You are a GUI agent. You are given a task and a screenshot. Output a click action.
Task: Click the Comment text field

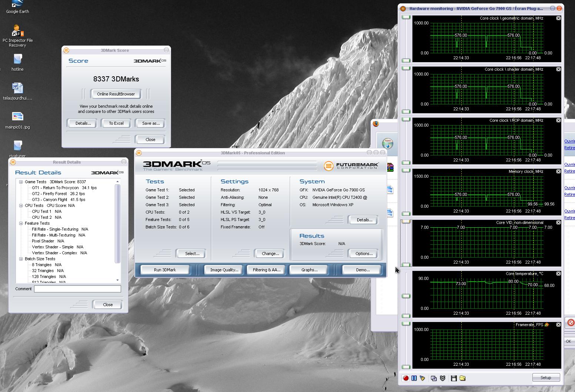point(77,289)
